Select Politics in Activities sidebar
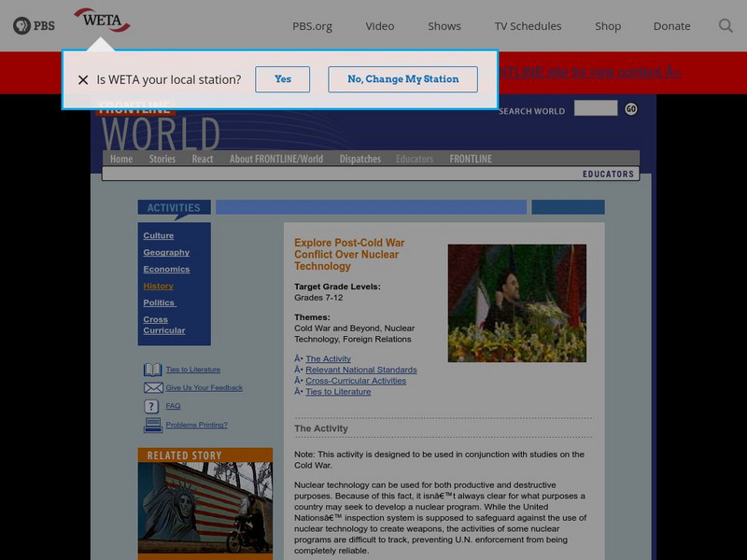 click(160, 302)
